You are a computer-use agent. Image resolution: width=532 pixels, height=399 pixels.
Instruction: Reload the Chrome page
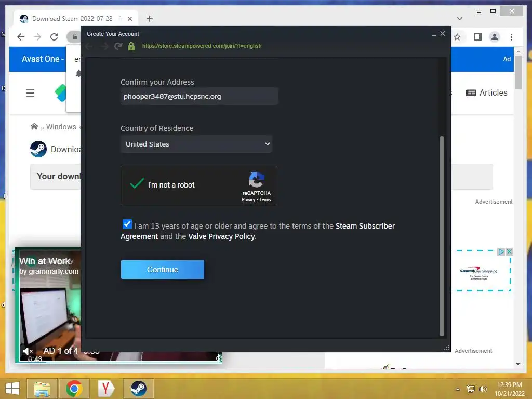coord(54,37)
